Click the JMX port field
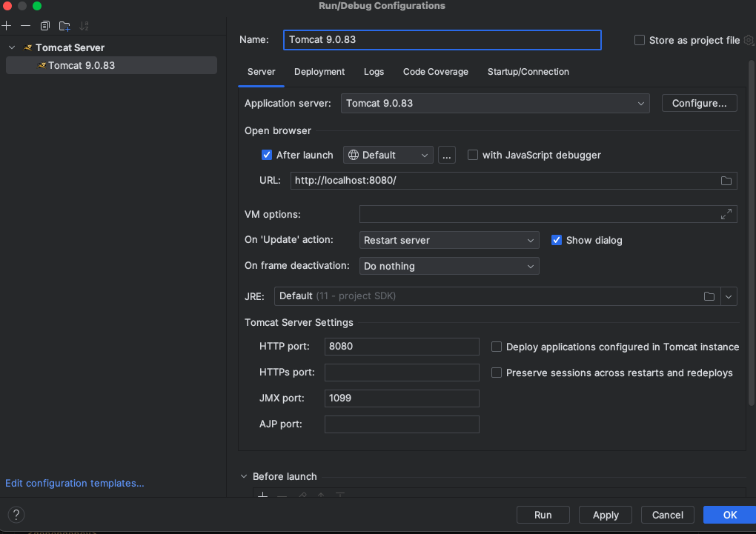The image size is (756, 534). click(x=402, y=398)
